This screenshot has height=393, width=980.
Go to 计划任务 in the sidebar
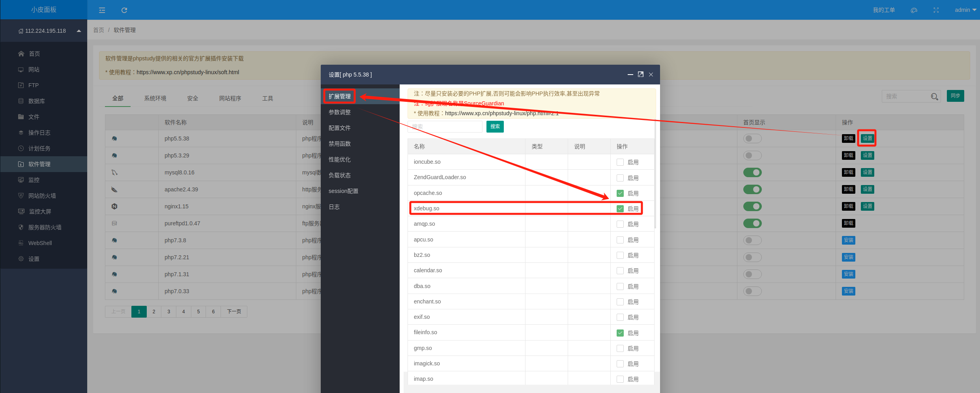[39, 148]
